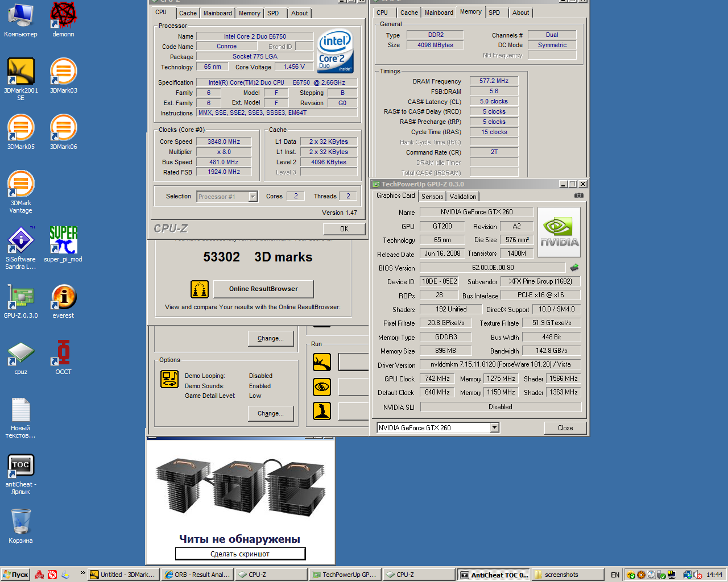This screenshot has width=728, height=582.
Task: Open Sensors tab in GPU-Z
Action: [x=432, y=197]
